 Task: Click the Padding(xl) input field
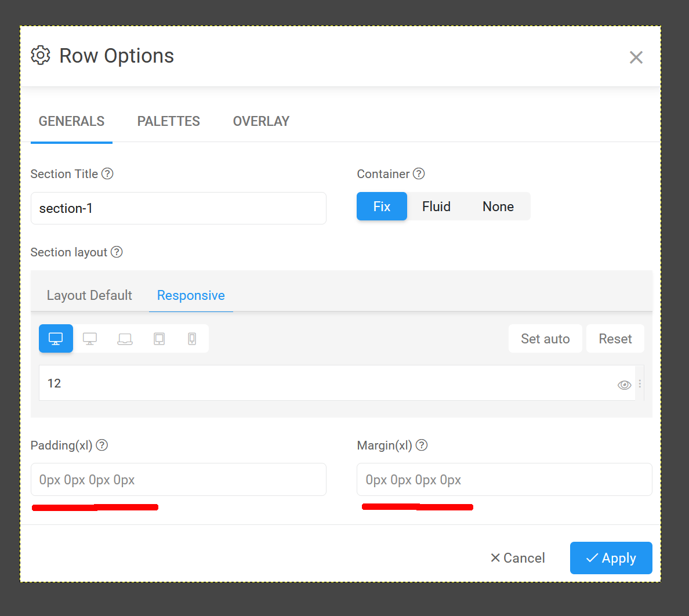coord(178,480)
